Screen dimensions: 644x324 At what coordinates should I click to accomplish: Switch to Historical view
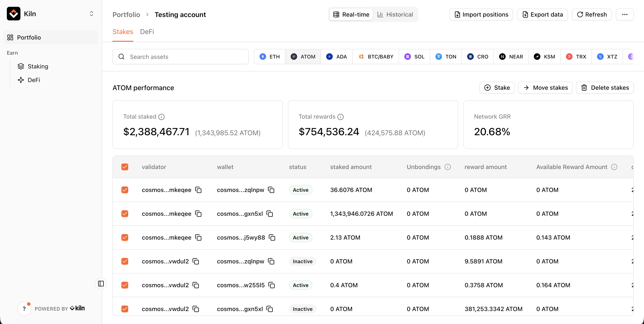pyautogui.click(x=395, y=14)
